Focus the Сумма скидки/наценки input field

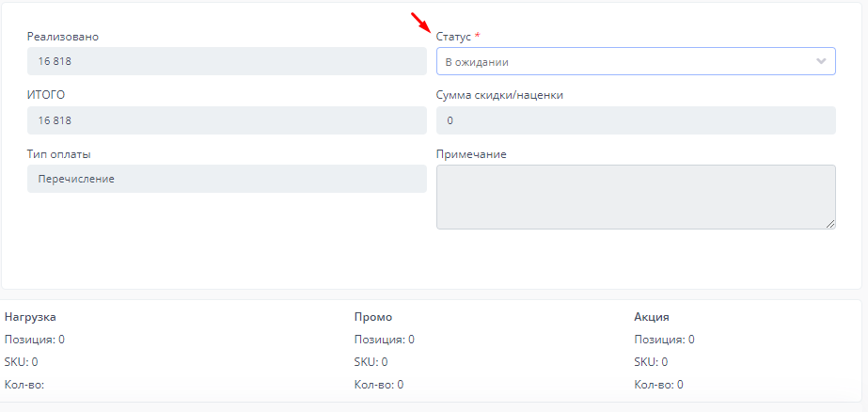pyautogui.click(x=636, y=120)
